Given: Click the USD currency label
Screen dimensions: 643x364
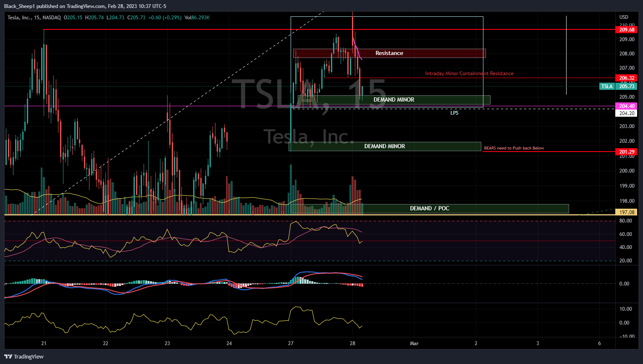Looking at the screenshot, I should click(624, 17).
